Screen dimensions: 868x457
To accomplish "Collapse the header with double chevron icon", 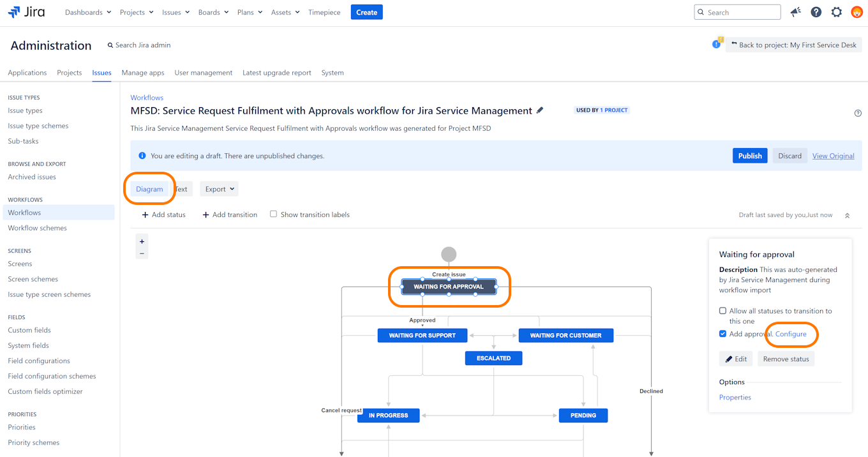I will click(x=847, y=216).
